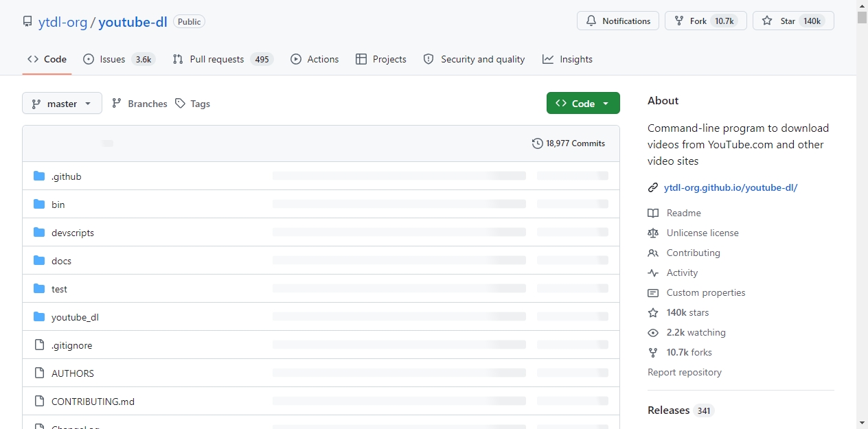View the 2.2k watching list
This screenshot has height=429, width=868.
[696, 332]
